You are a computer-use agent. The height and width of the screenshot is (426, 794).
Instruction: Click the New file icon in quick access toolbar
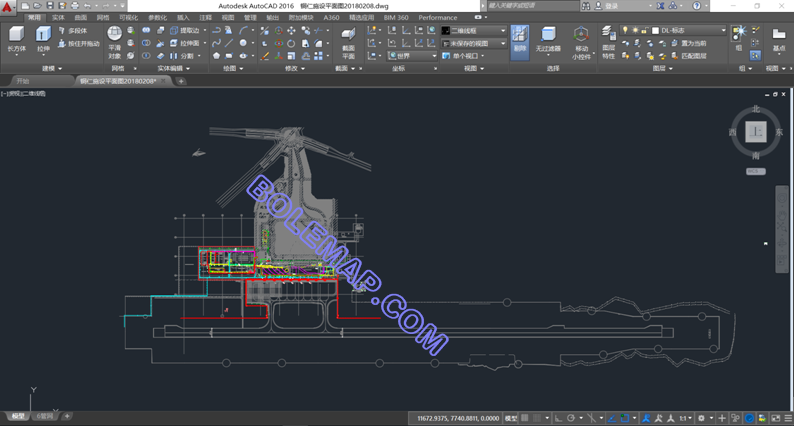tap(25, 6)
